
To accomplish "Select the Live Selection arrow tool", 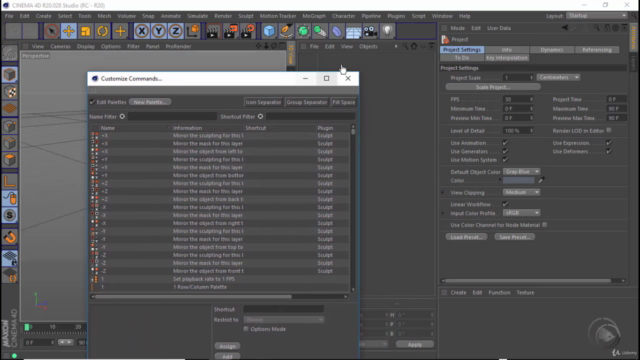I will click(51, 31).
